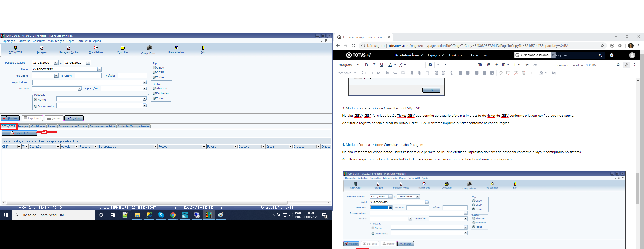Increase indent in the editor toolbar
The width and height of the screenshot is (644, 249).
[447, 65]
